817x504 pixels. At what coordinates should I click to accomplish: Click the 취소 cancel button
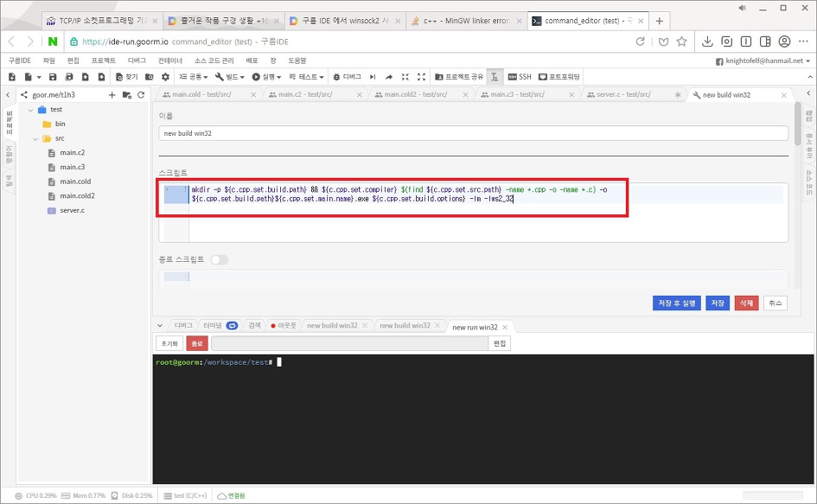click(x=775, y=303)
